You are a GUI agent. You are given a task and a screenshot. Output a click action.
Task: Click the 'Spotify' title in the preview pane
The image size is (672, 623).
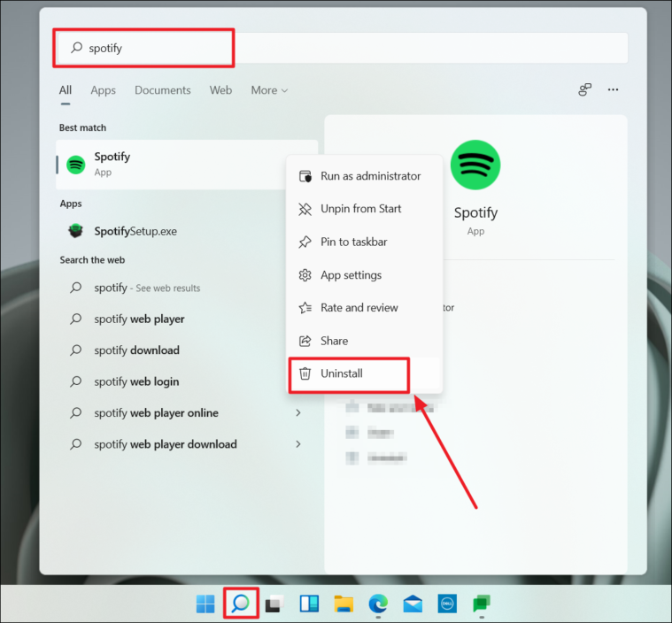click(x=475, y=213)
